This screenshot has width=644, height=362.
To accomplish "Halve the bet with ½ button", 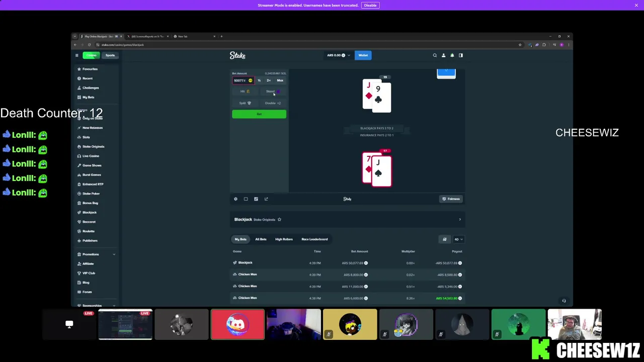I will [x=259, y=80].
